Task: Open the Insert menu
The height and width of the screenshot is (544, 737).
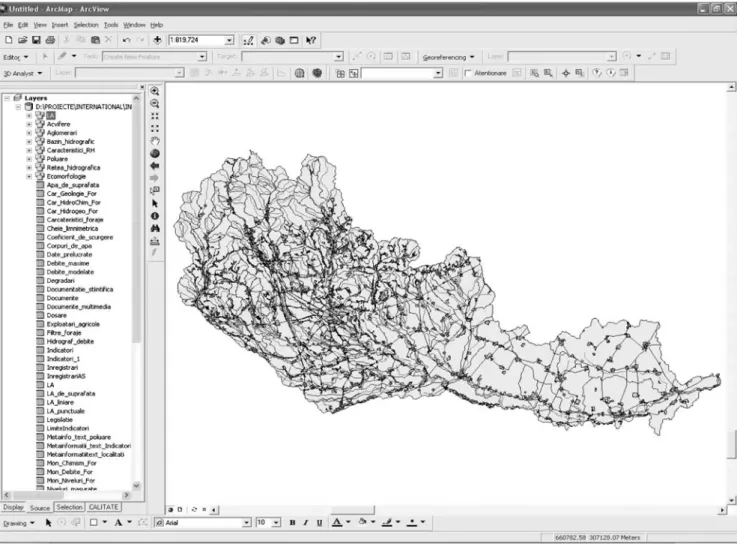Action: tap(60, 25)
